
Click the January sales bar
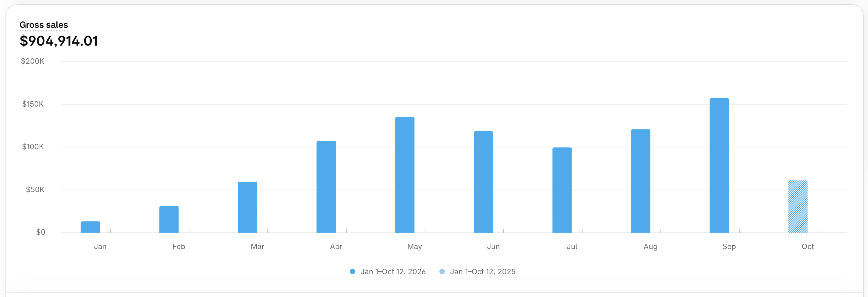90,227
